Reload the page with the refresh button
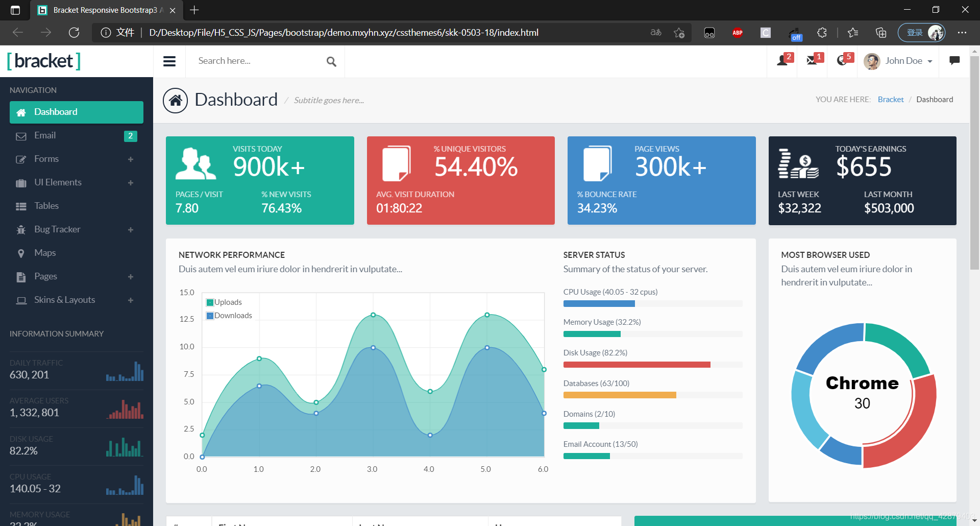 coord(74,33)
